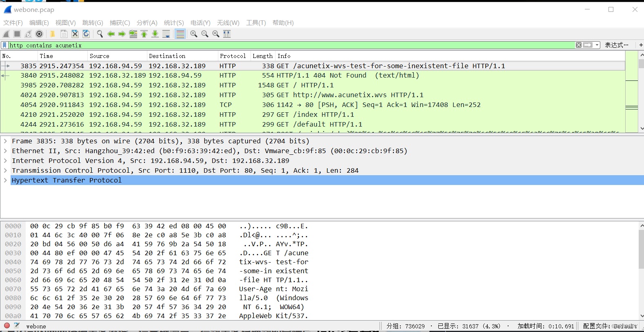Open the display filter history dropdown

(x=597, y=45)
